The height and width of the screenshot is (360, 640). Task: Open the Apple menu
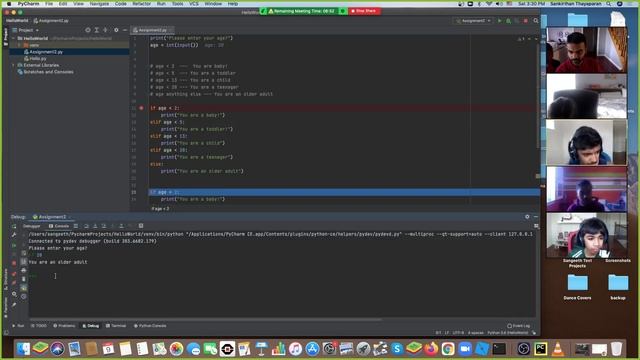pos(9,4)
